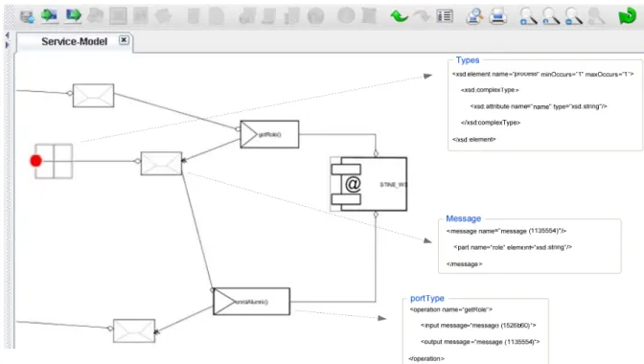Screen dimensions: 644x364
Task: Click the grey redo arrow
Action: pyautogui.click(x=422, y=16)
